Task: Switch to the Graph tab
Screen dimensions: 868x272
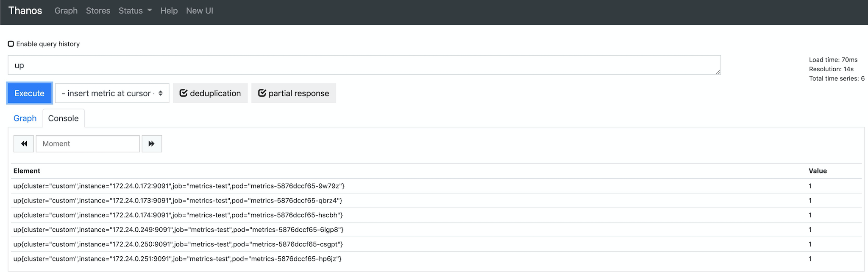Action: tap(25, 118)
